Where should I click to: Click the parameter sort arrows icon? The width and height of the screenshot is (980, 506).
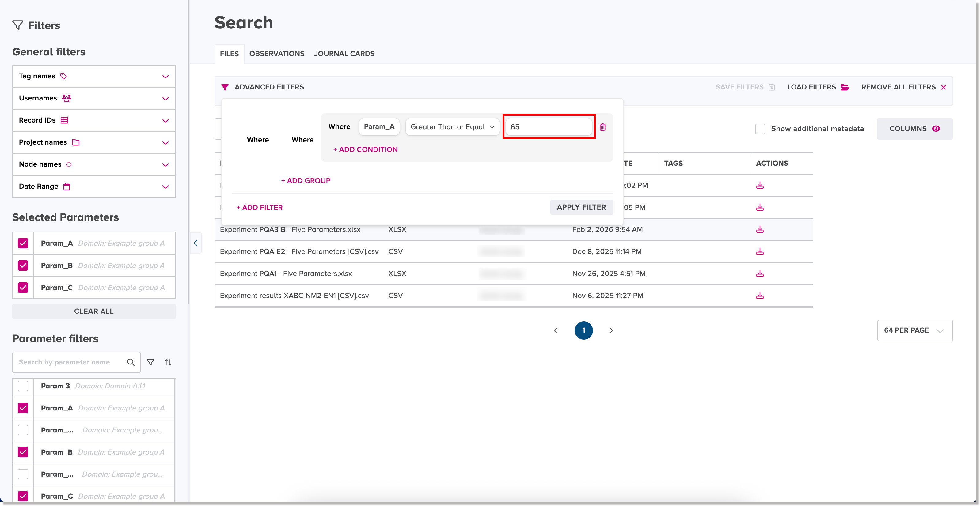pos(168,362)
